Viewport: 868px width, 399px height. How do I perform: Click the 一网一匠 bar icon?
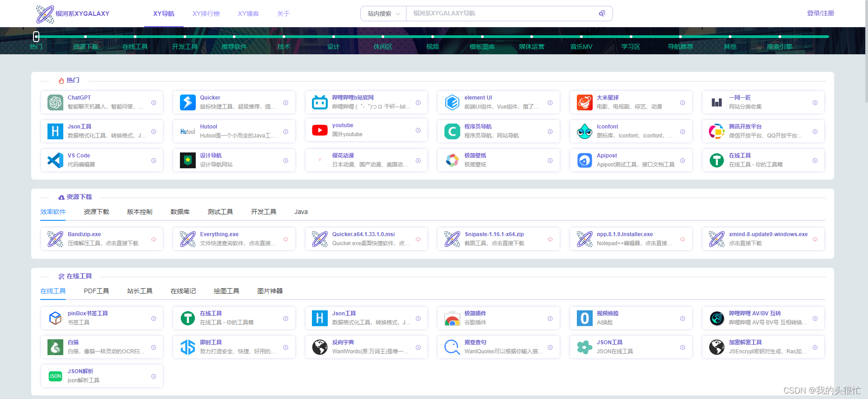coord(717,102)
